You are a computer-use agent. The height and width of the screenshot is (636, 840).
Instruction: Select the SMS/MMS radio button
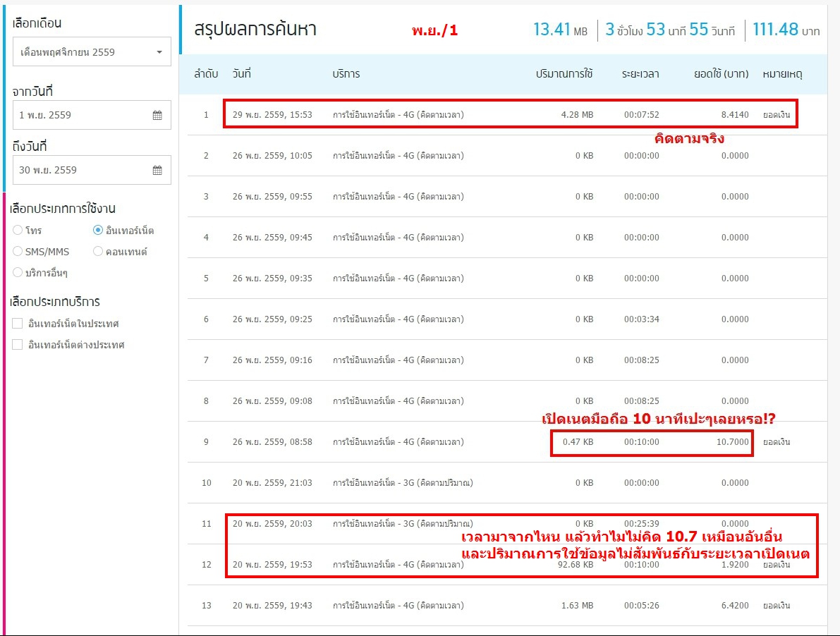point(18,251)
